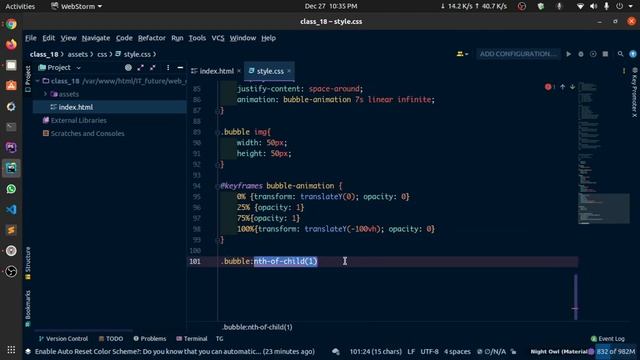
Task: Open the Run menu
Action: coord(177,38)
